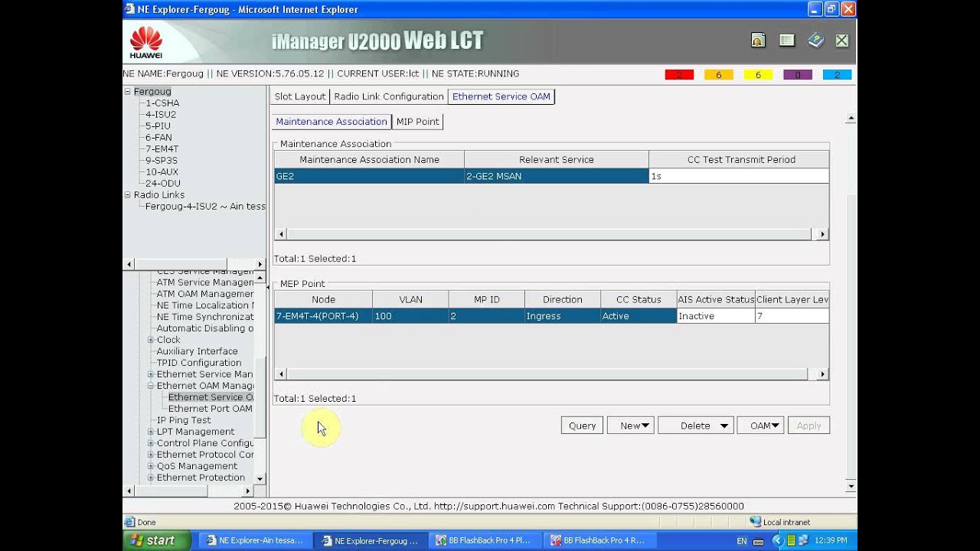Switch to NE Explorer-Ain tessa taskbar window
The height and width of the screenshot is (551, 980).
click(255, 540)
